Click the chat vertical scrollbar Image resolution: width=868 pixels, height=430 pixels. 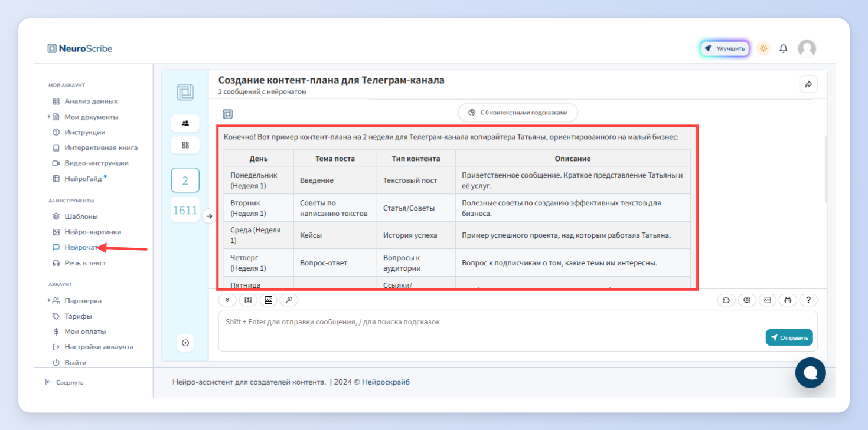click(x=825, y=170)
